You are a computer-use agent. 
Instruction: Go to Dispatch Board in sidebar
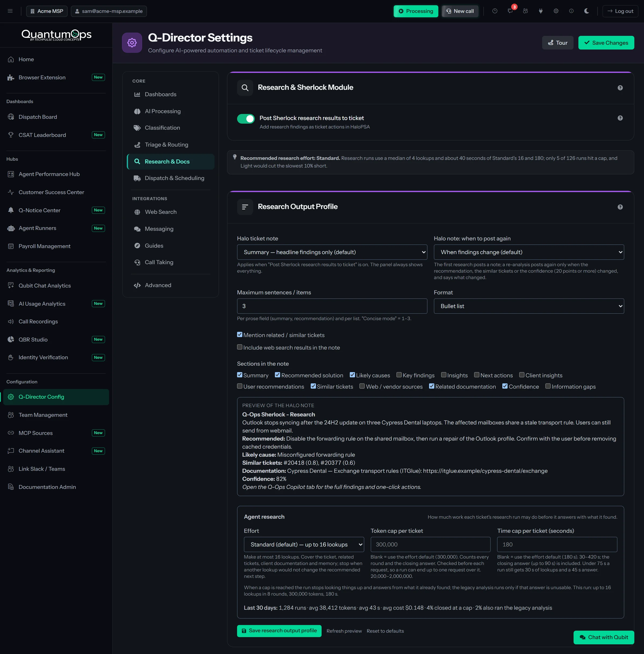(56, 117)
